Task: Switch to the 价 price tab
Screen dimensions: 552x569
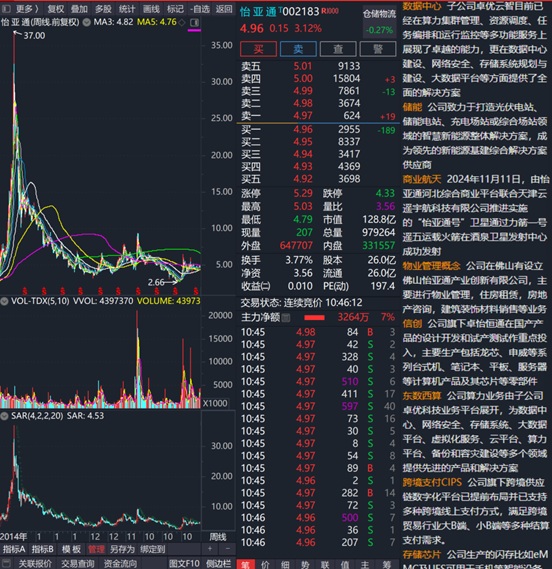Action: tap(265, 564)
